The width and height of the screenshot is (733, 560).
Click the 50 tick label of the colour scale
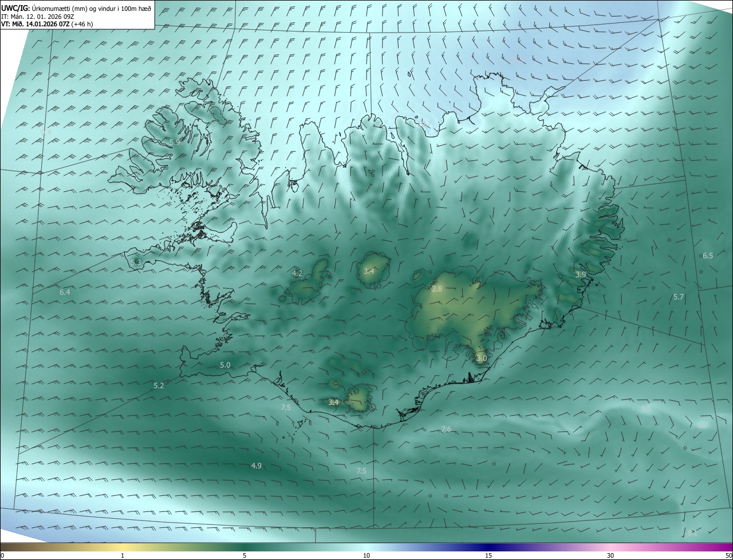pyautogui.click(x=728, y=555)
